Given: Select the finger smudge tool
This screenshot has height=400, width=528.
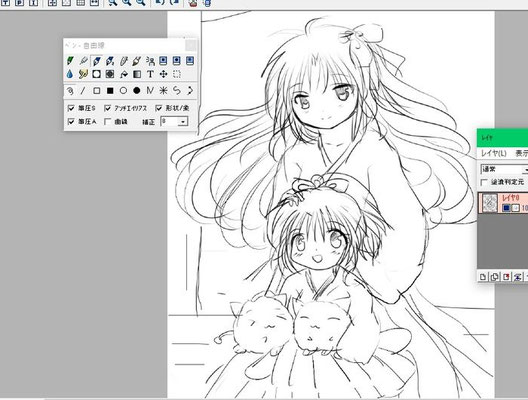Looking at the screenshot, I should 83,74.
